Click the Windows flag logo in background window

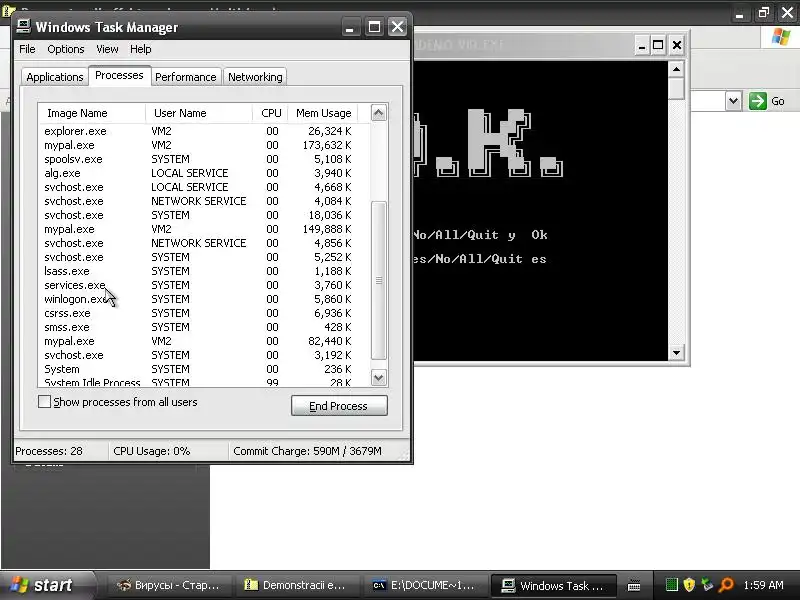tap(781, 37)
